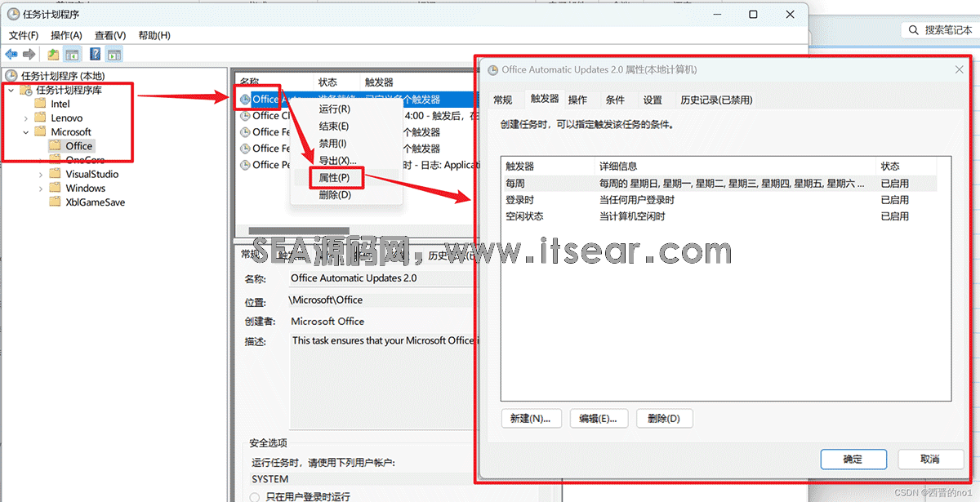
Task: Click the clock icon of the Office Cl task row
Action: (x=246, y=116)
